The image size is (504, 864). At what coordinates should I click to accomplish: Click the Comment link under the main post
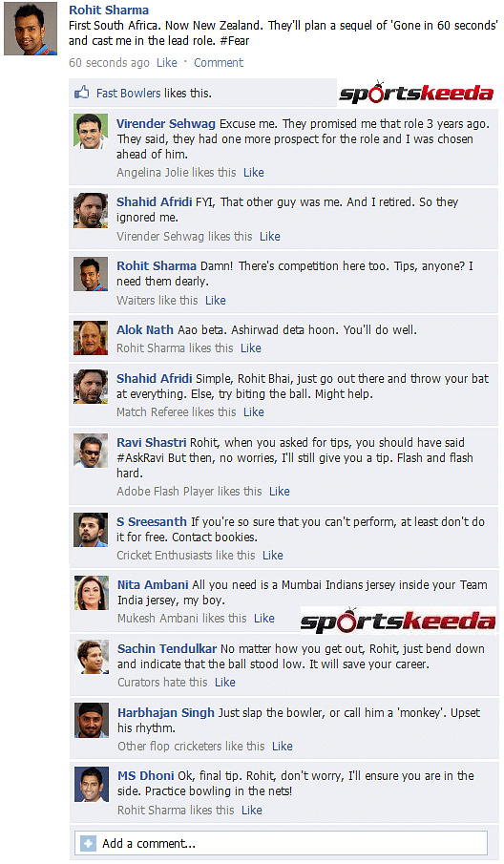point(219,63)
